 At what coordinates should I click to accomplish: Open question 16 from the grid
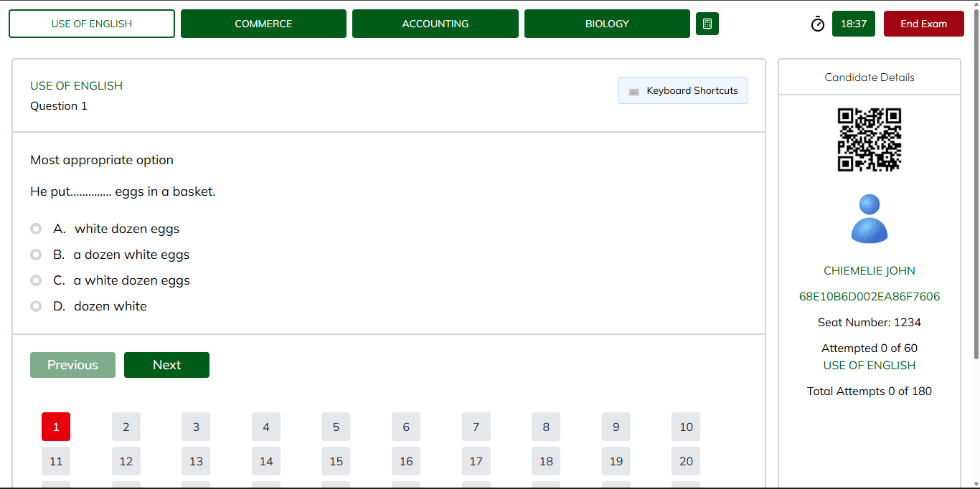[x=406, y=461]
